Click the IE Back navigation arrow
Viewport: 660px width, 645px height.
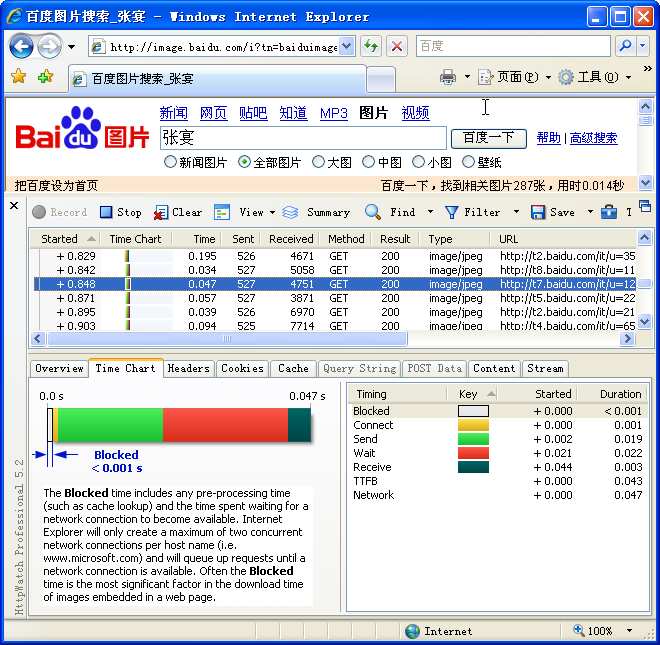(21, 46)
